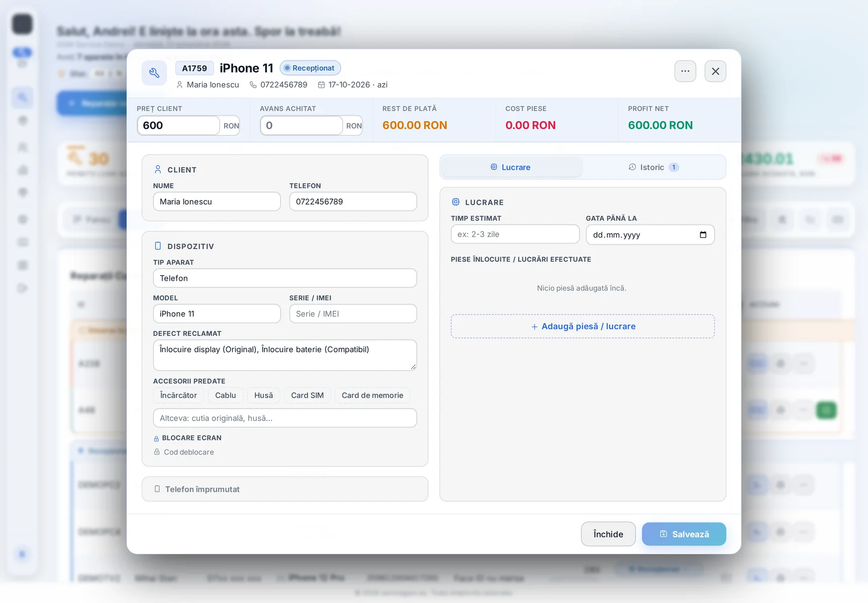
Task: Open the Tip aparat field showing Telefon
Action: point(285,278)
